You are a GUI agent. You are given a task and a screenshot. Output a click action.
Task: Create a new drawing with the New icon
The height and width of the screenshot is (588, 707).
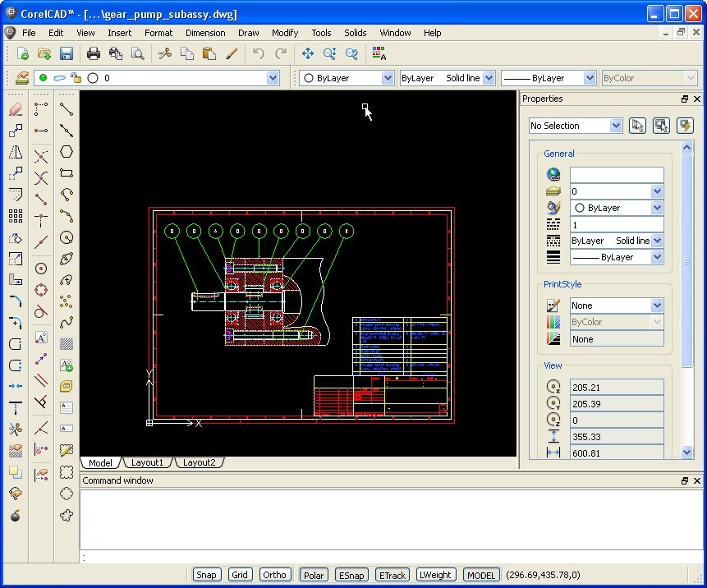click(22, 53)
